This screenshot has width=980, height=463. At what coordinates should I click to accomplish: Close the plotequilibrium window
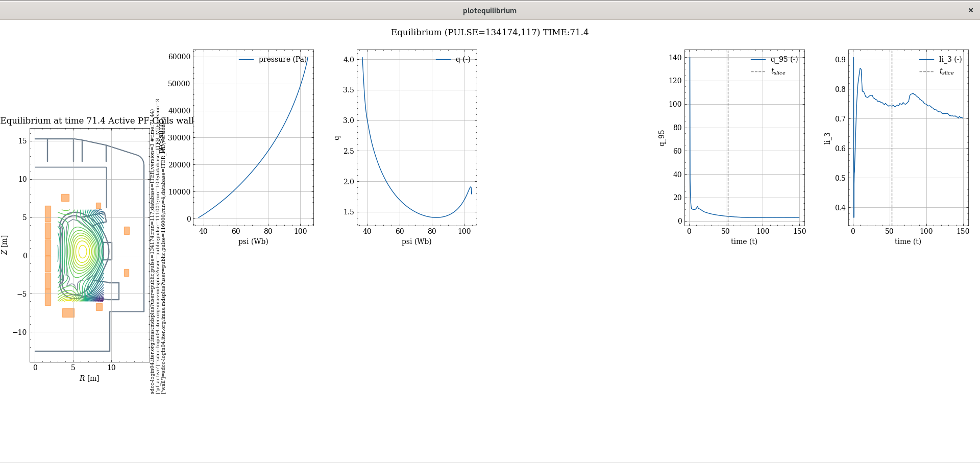coord(970,10)
